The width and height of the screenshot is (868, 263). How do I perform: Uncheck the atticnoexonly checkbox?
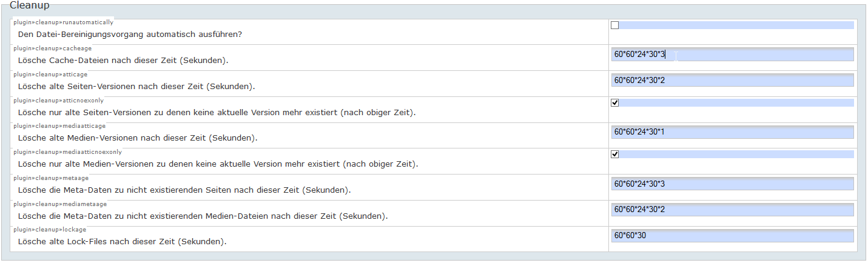pos(615,103)
